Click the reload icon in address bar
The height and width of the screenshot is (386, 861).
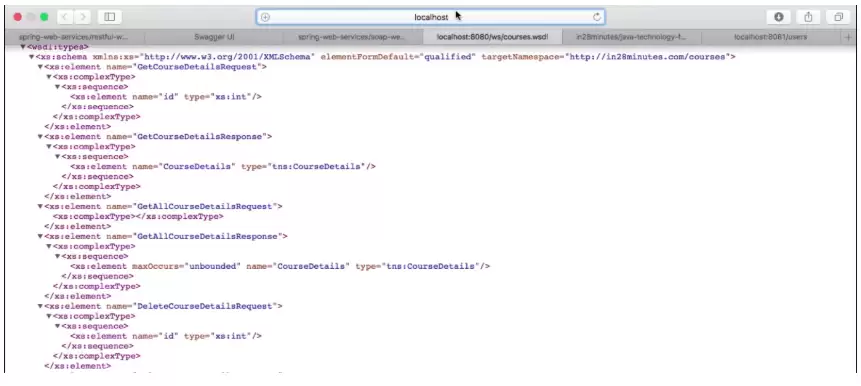pyautogui.click(x=597, y=17)
